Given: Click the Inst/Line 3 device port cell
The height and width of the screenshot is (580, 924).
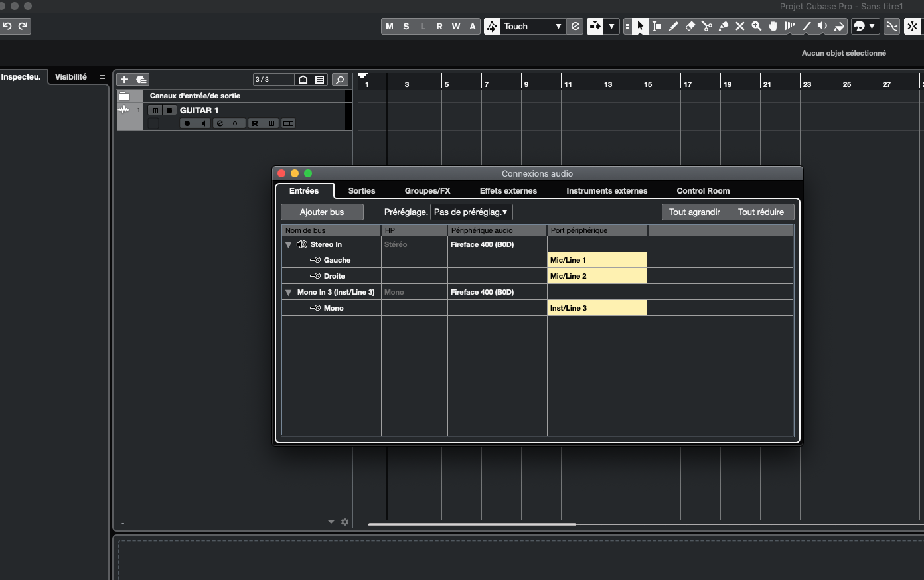Looking at the screenshot, I should 597,308.
